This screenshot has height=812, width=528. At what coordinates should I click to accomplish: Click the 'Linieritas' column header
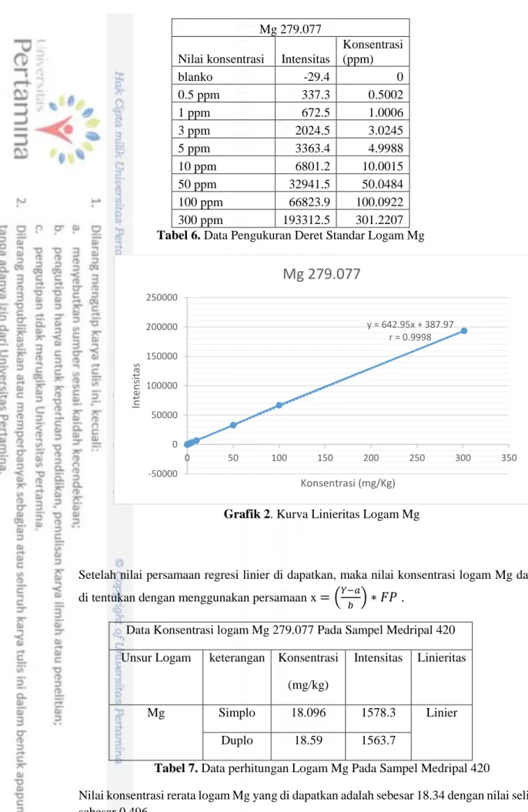coord(442,657)
